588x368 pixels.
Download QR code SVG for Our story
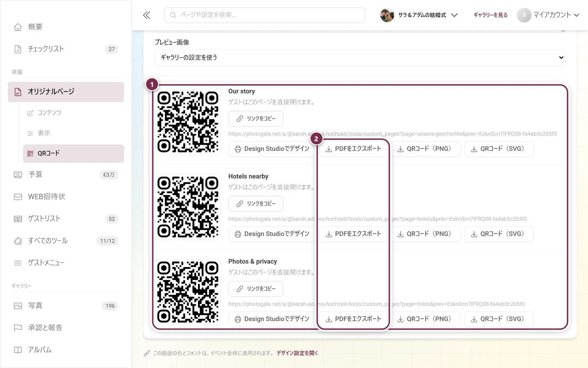(x=499, y=149)
